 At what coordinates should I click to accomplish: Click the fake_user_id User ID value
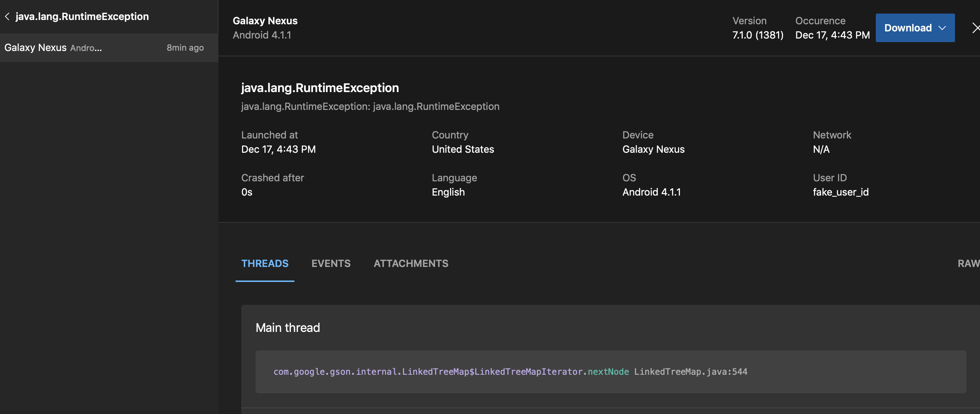coord(840,192)
